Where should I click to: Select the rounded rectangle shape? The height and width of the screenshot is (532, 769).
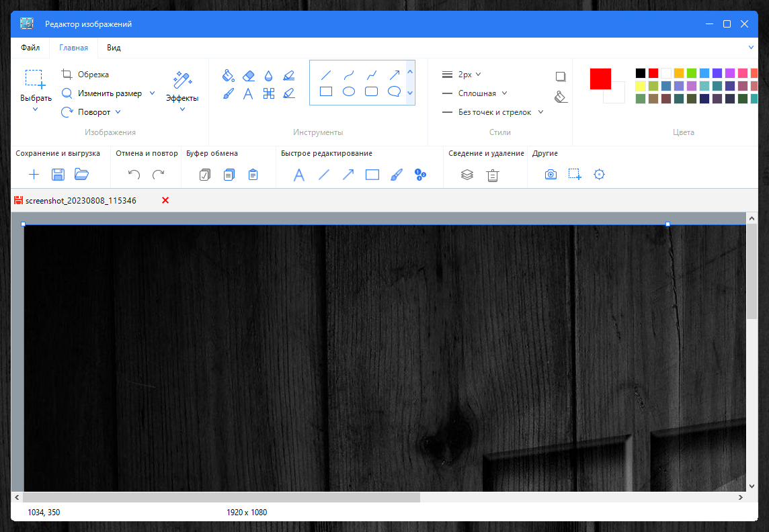[x=372, y=91]
